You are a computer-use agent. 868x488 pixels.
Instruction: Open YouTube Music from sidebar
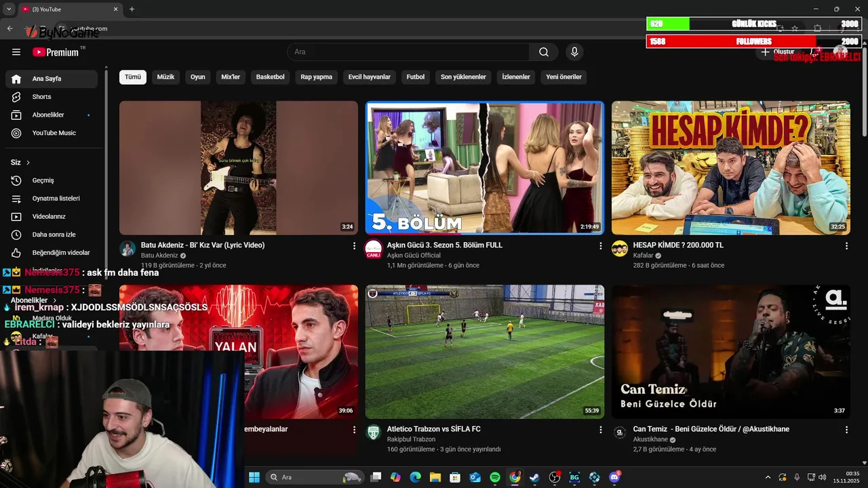[52, 133]
